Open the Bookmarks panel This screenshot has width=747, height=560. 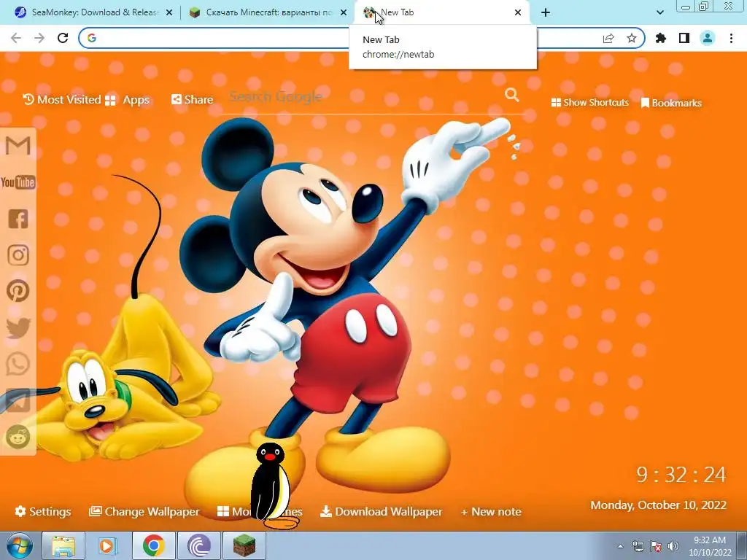pyautogui.click(x=671, y=103)
